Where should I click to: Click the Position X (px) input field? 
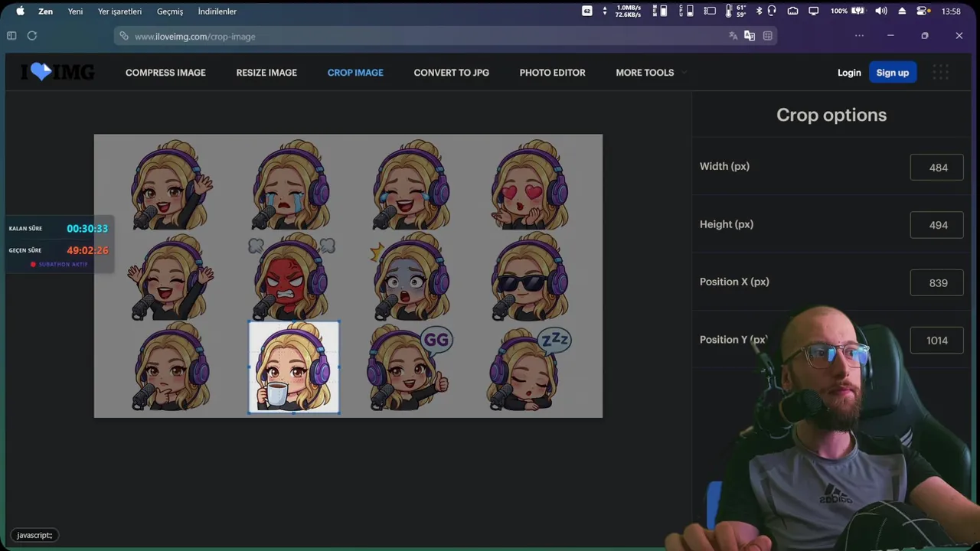[x=937, y=282]
